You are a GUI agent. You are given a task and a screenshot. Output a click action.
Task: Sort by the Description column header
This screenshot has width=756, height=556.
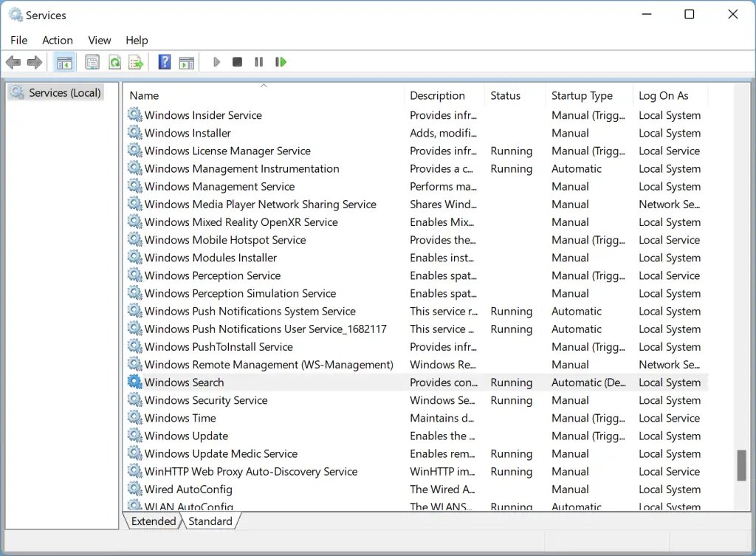click(x=444, y=95)
